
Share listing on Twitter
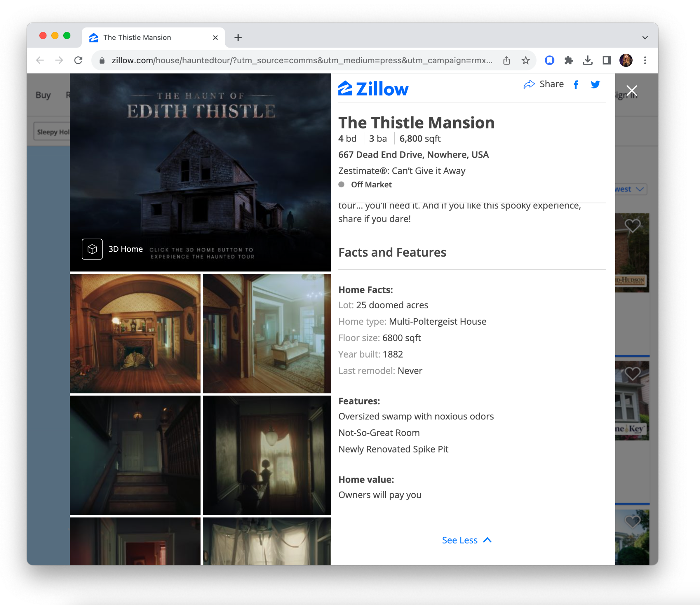[x=595, y=84]
